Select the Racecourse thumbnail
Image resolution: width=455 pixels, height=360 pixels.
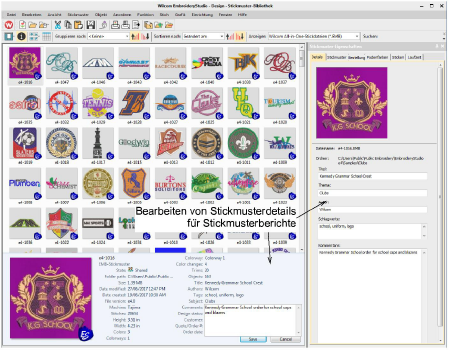coord(170,63)
